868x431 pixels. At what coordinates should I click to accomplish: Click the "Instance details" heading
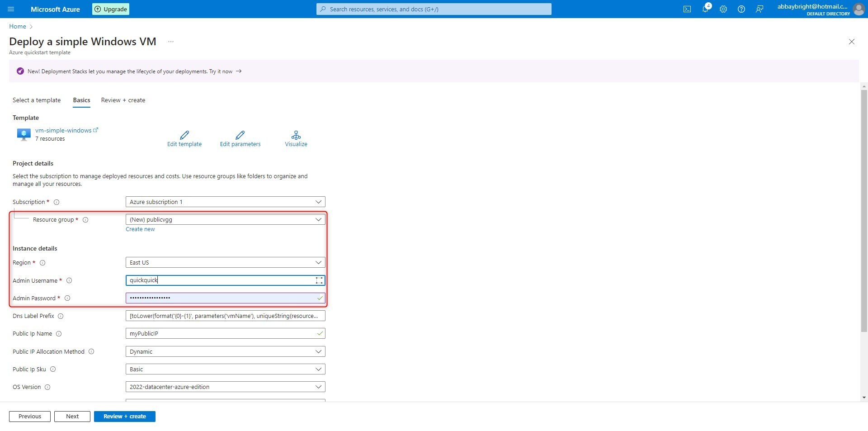coord(35,248)
